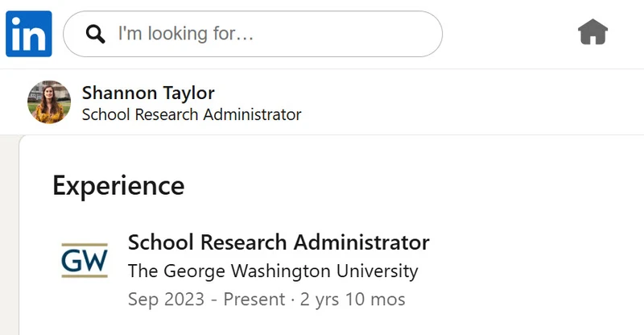Screen dimensions: 644x335
Task: Visit The George Washington University page
Action: (273, 271)
